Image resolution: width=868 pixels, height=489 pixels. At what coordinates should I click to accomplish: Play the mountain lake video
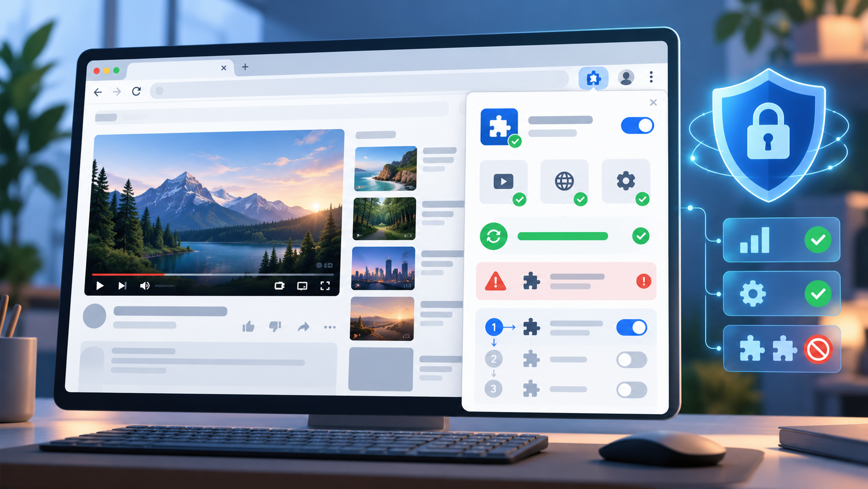[100, 286]
